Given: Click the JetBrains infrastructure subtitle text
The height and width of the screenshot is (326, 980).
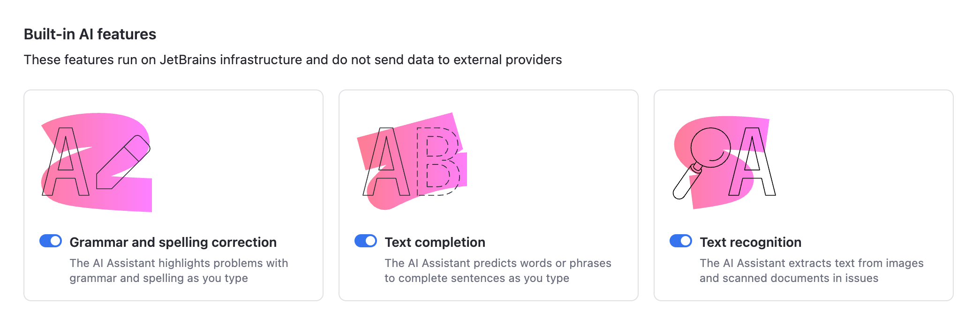Looking at the screenshot, I should tap(293, 60).
